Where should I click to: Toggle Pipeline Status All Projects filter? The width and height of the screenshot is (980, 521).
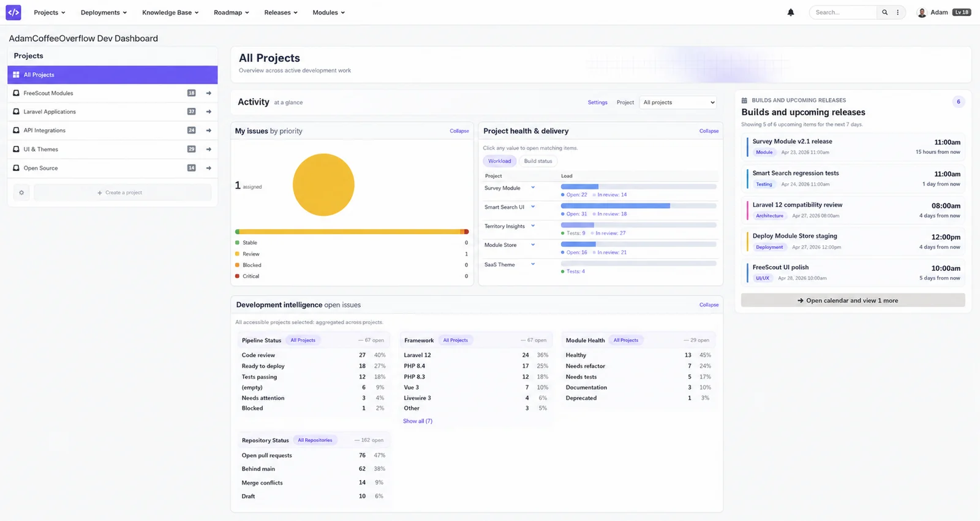(x=303, y=340)
